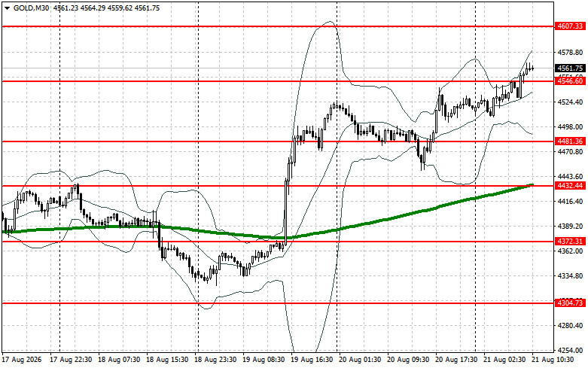Click the 21 Aug 10:30 time label

(553, 360)
